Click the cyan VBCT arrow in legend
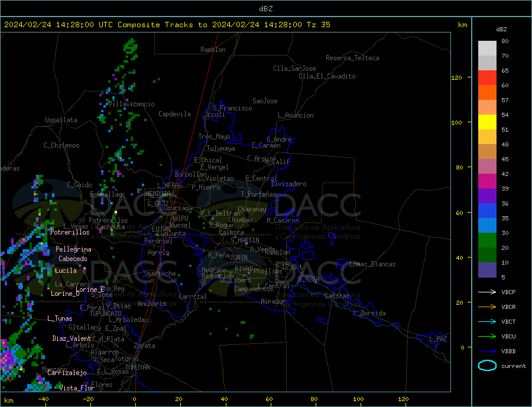The image size is (532, 407). pyautogui.click(x=487, y=321)
